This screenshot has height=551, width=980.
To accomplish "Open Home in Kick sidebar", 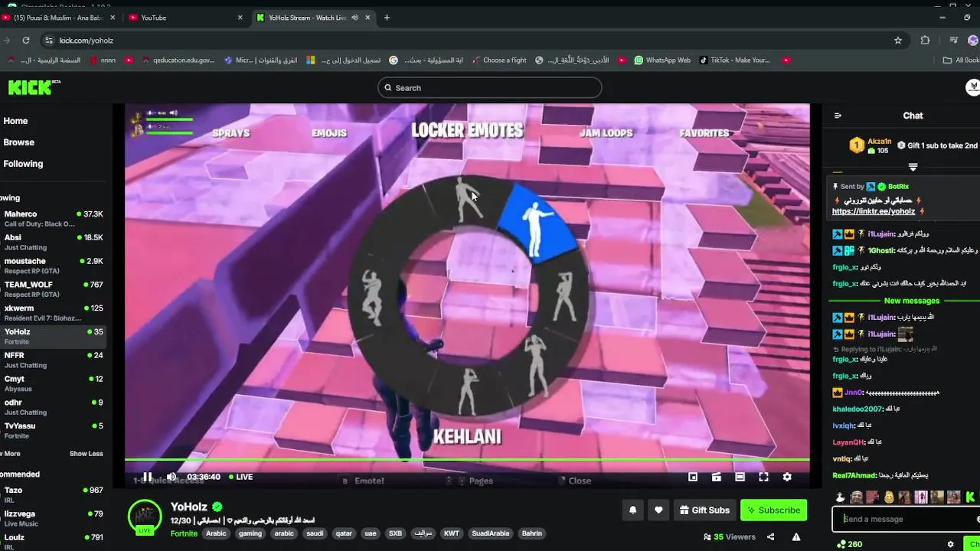I will pyautogui.click(x=15, y=121).
